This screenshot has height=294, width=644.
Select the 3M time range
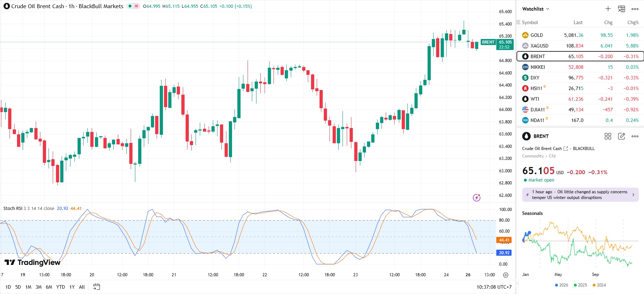coord(39,287)
